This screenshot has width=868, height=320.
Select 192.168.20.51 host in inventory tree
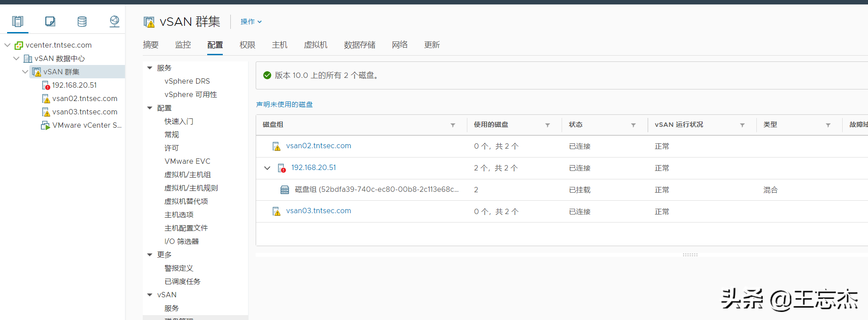click(x=74, y=85)
